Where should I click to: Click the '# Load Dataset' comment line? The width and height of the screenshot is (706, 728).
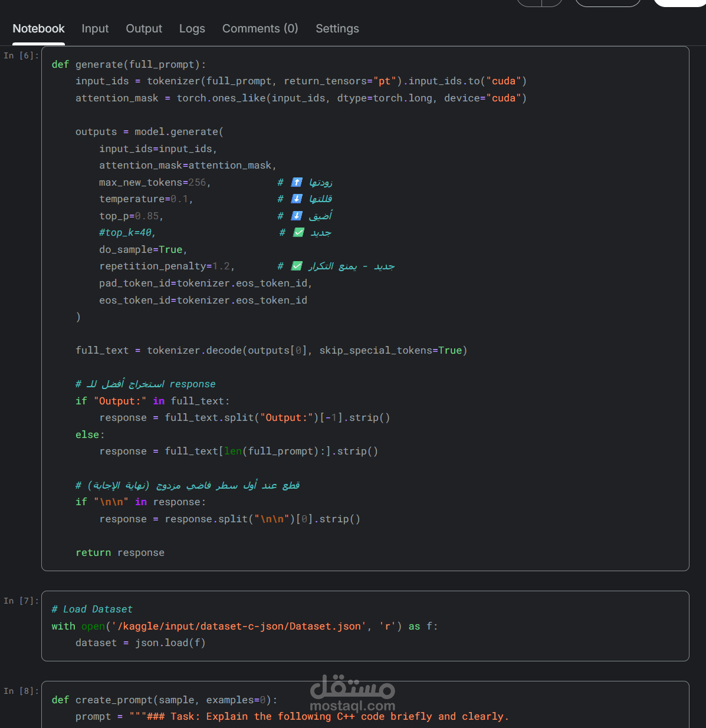coord(92,609)
